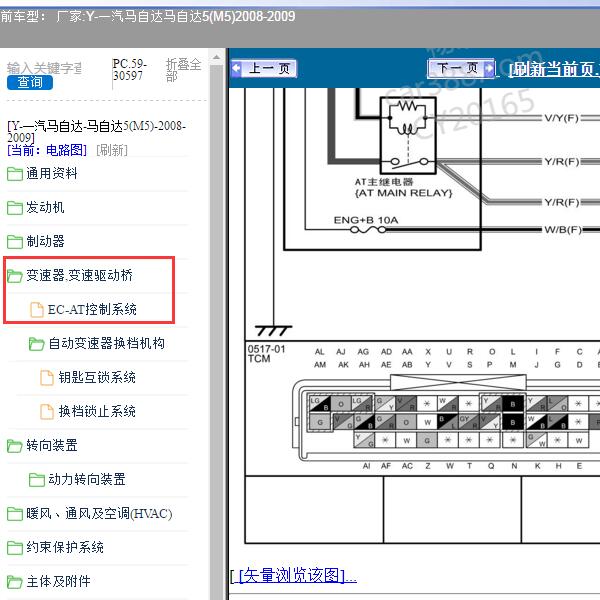
Task: Click the ENG+B 10A fuse symbol
Action: 368,230
